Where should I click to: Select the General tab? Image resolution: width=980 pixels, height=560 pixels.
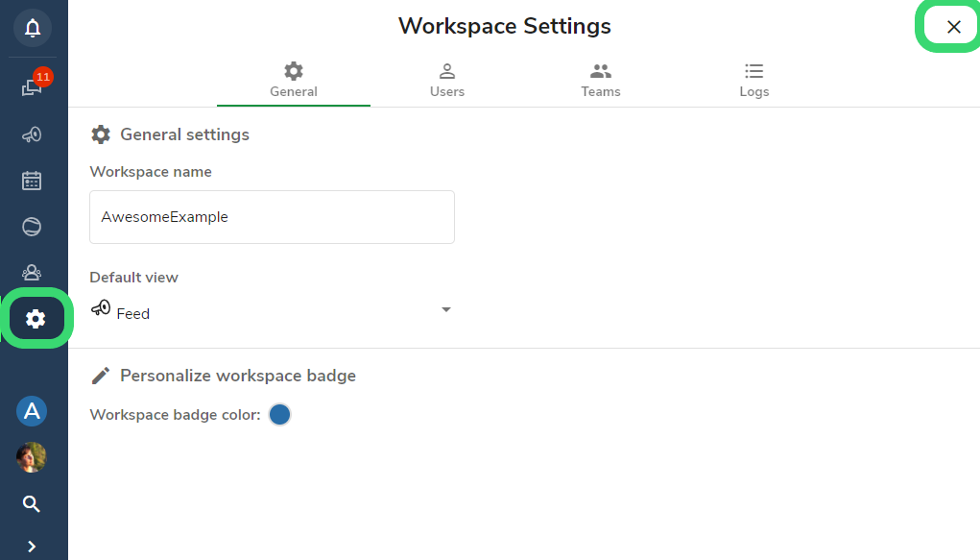click(294, 81)
